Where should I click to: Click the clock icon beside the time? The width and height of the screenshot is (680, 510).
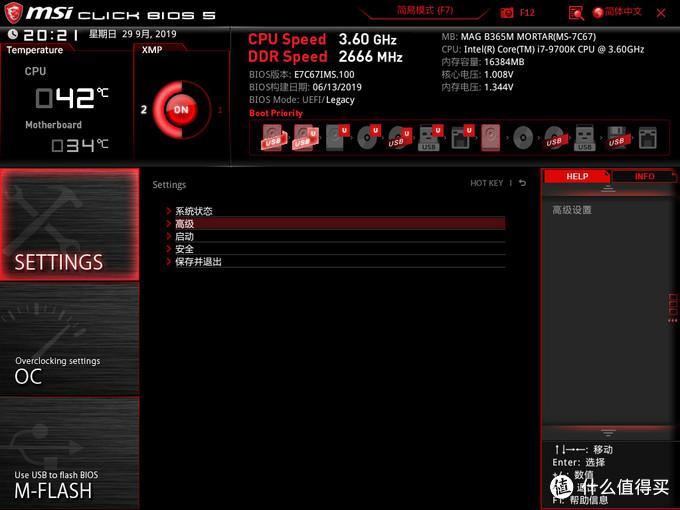13,34
